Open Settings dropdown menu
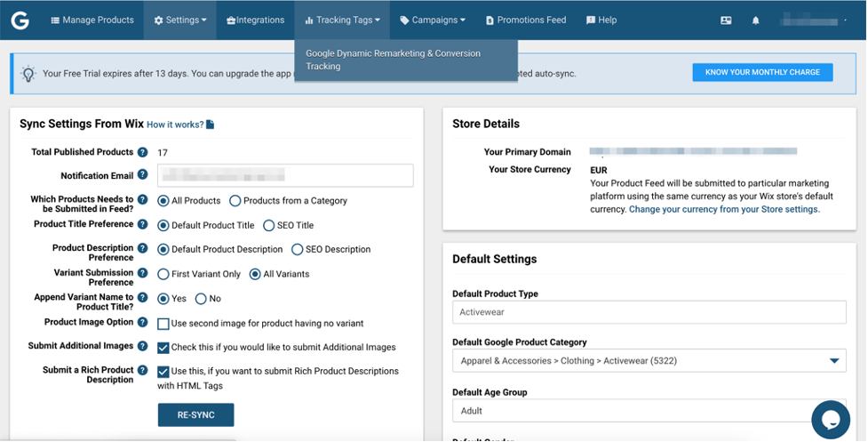Screen dimensions: 868x442 coord(180,20)
